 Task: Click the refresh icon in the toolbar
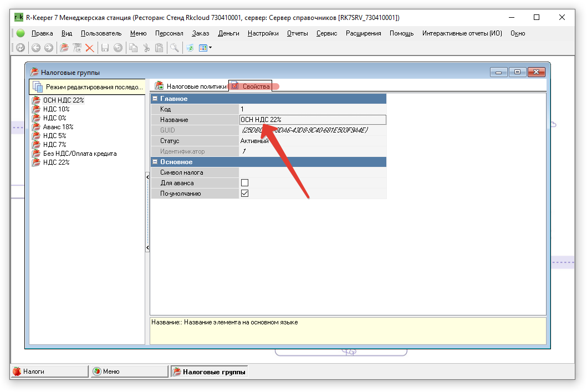pyautogui.click(x=21, y=48)
